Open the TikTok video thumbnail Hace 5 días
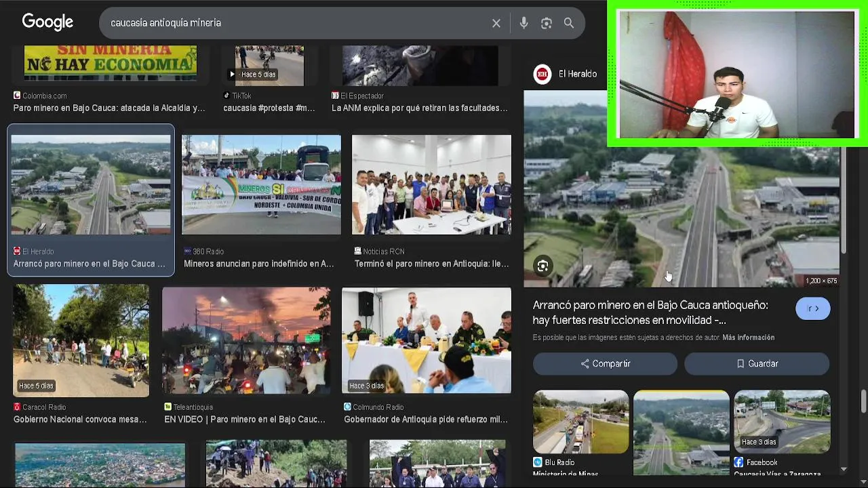The width and height of the screenshot is (868, 488). 269,65
